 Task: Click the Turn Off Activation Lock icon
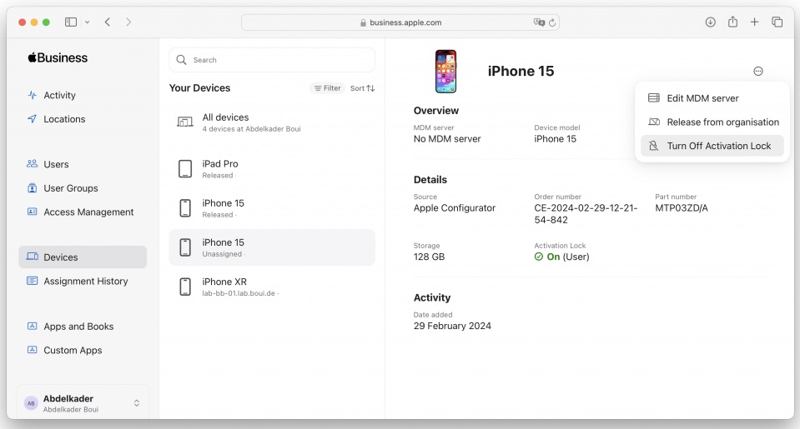654,146
